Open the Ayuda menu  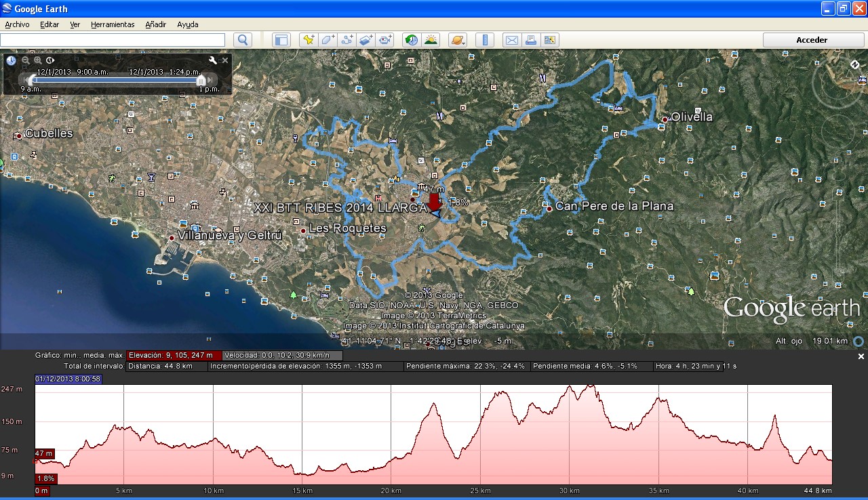(x=188, y=24)
